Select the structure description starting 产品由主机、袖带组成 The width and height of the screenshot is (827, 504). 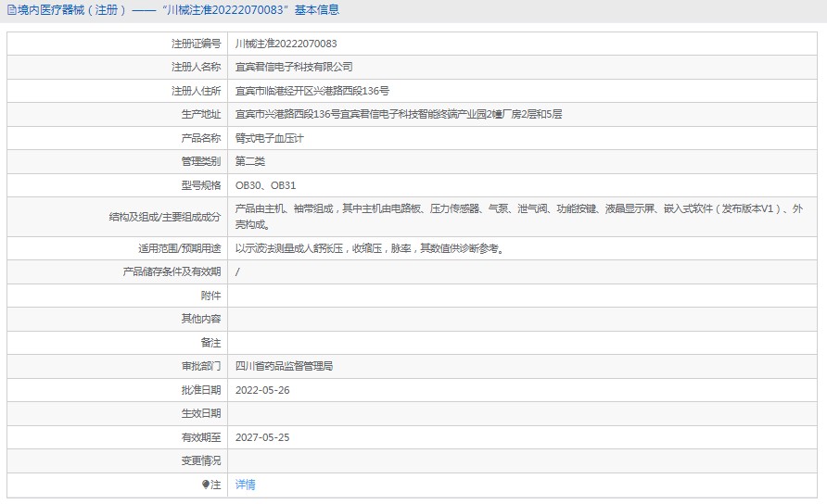pos(519,217)
